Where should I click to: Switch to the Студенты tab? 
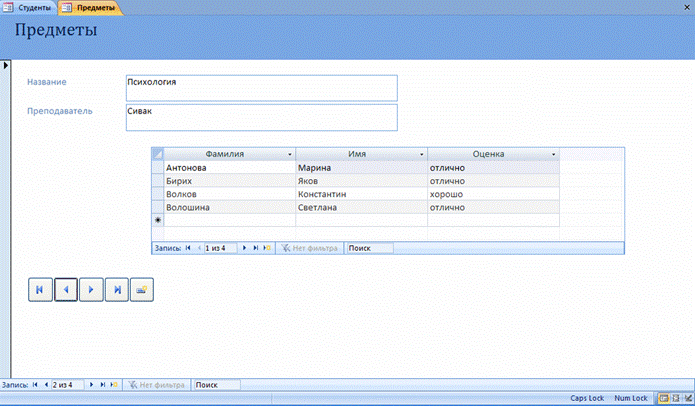pyautogui.click(x=28, y=8)
